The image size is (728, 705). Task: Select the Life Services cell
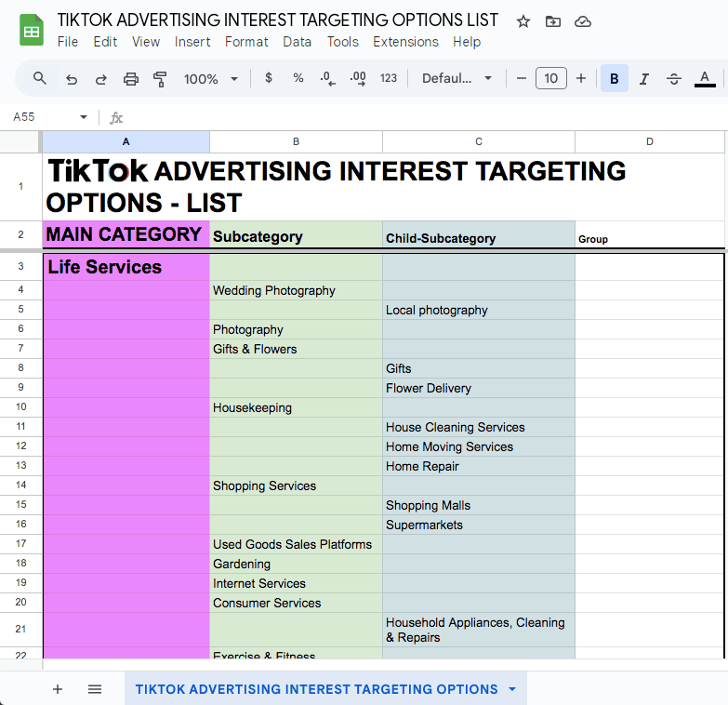point(126,267)
